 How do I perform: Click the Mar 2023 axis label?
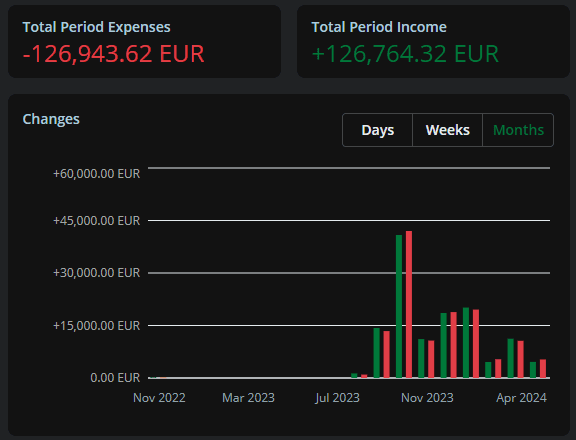248,398
